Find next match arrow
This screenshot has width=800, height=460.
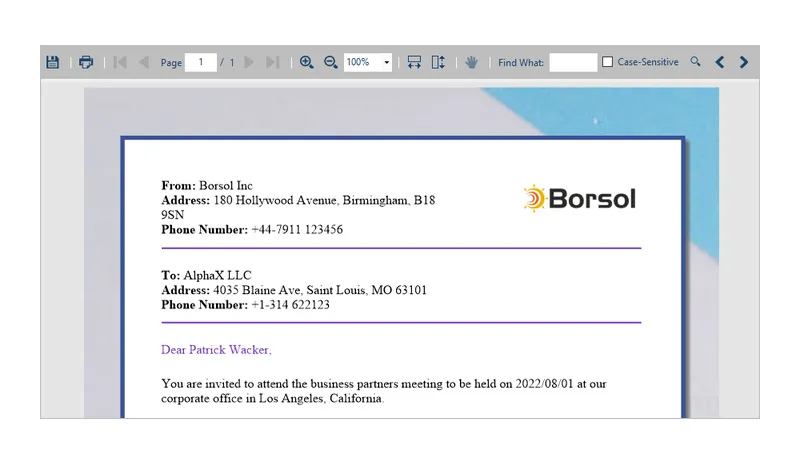(743, 62)
